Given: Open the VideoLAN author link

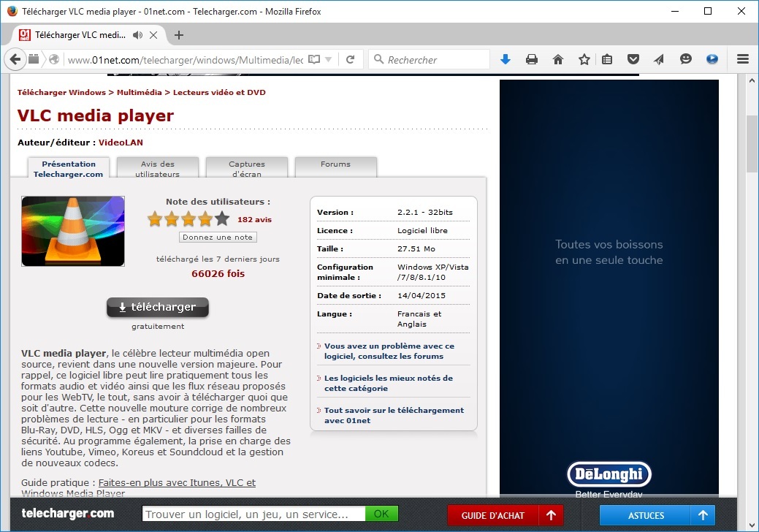Looking at the screenshot, I should [121, 142].
